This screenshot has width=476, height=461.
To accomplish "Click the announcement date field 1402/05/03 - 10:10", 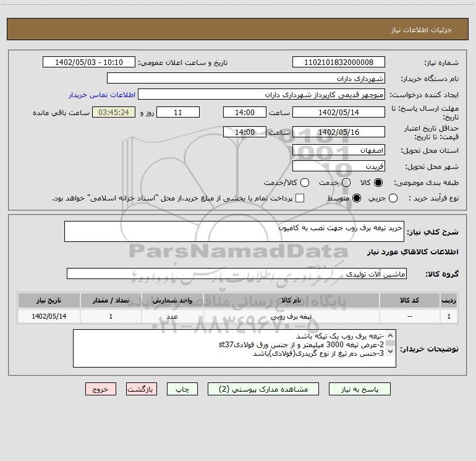I will (89, 62).
